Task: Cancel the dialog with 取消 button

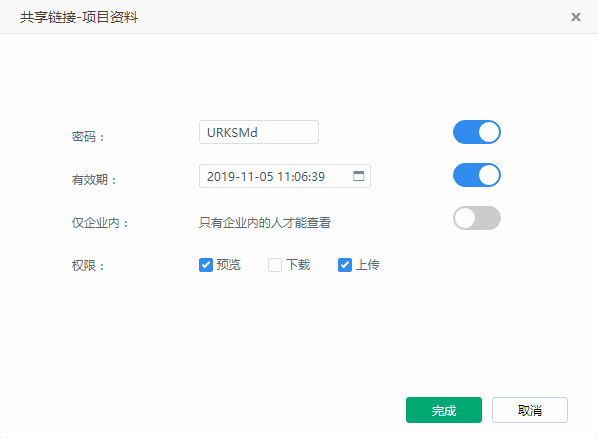Action: point(530,410)
